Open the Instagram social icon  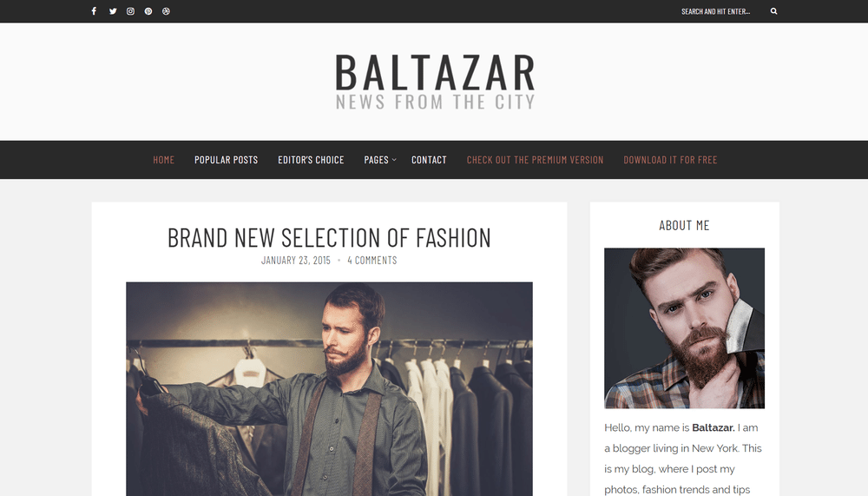131,11
